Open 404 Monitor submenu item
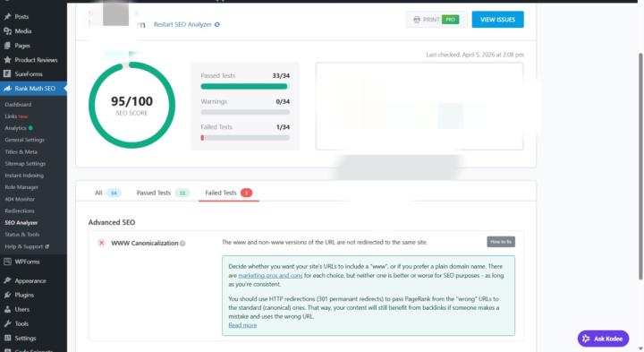Screen dimensions: 644x352 click(20, 199)
